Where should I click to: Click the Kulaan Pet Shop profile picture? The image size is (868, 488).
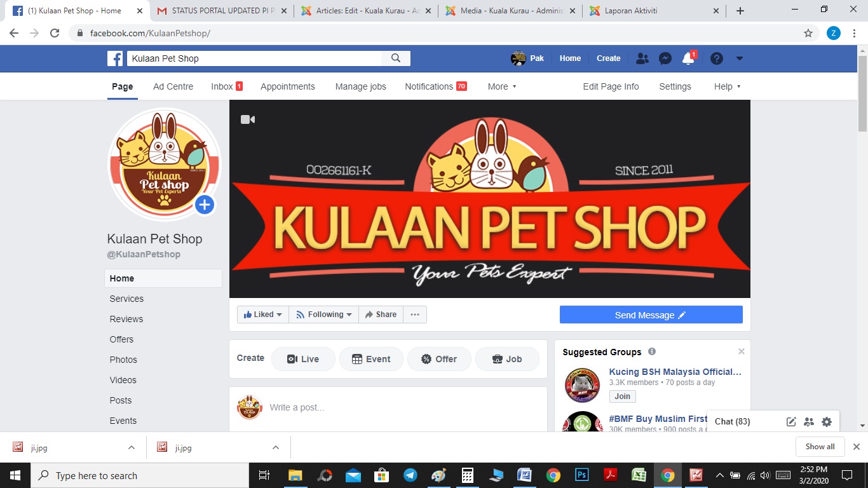pos(165,163)
